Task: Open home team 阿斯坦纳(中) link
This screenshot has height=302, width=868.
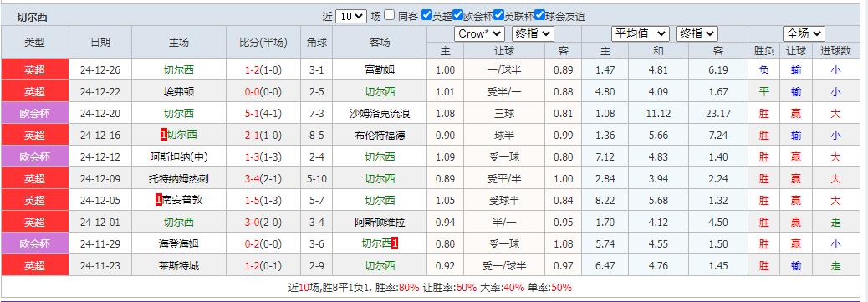Action: [179, 156]
